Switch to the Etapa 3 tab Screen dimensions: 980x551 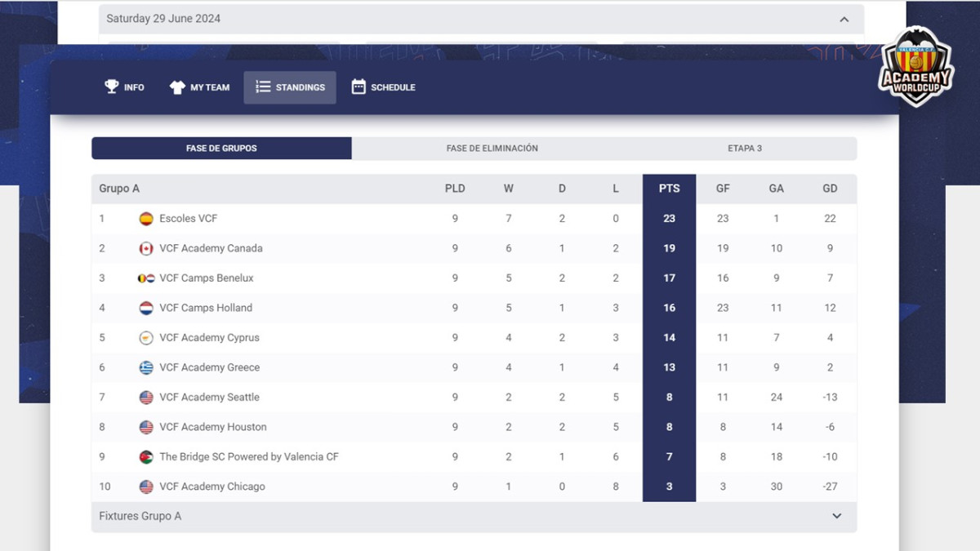(x=745, y=149)
